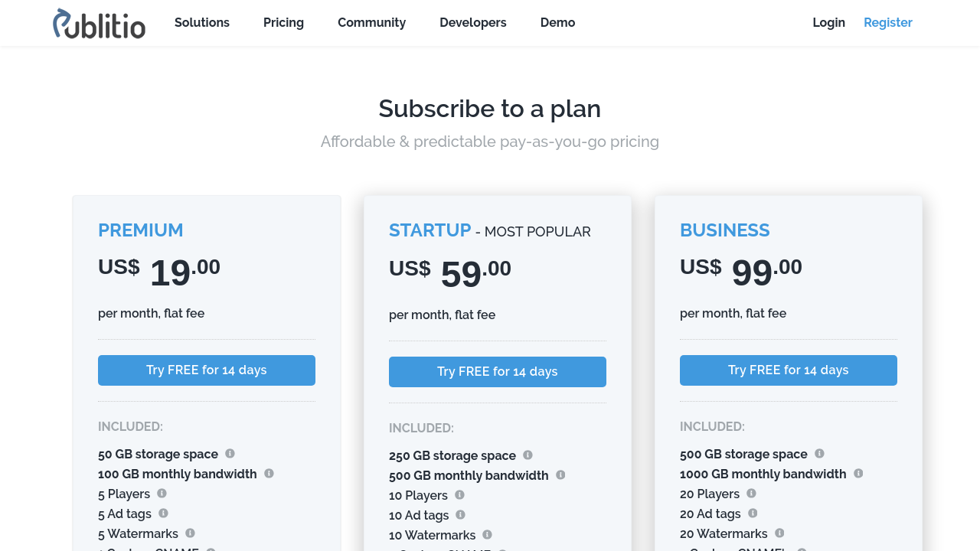Click info icon beside 100 GB monthly bandwidth
Image resolution: width=980 pixels, height=551 pixels.
pyautogui.click(x=269, y=474)
